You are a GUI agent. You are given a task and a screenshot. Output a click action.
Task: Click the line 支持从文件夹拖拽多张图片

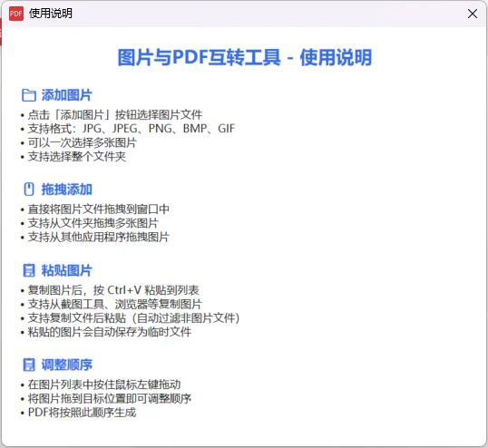(93, 223)
